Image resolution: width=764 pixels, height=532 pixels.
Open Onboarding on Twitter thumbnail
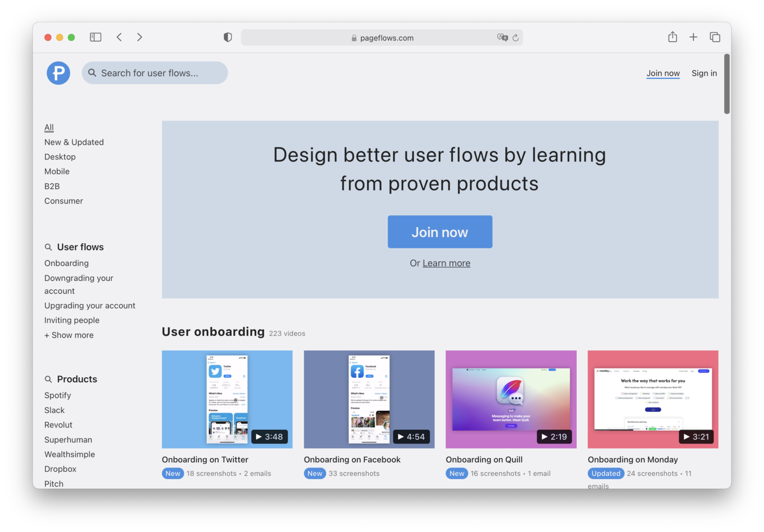point(227,399)
